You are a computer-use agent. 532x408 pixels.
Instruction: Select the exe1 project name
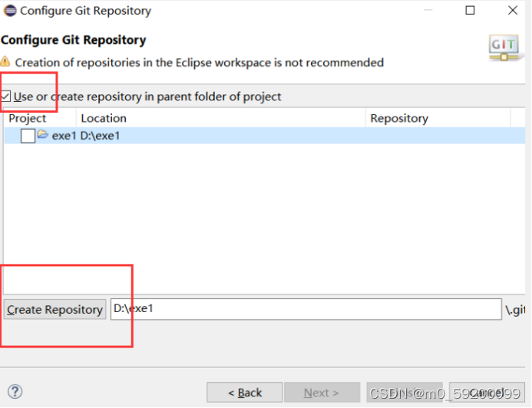click(64, 136)
